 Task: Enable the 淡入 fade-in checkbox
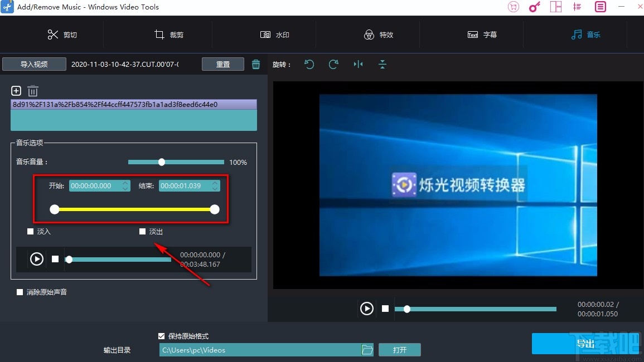pos(30,231)
